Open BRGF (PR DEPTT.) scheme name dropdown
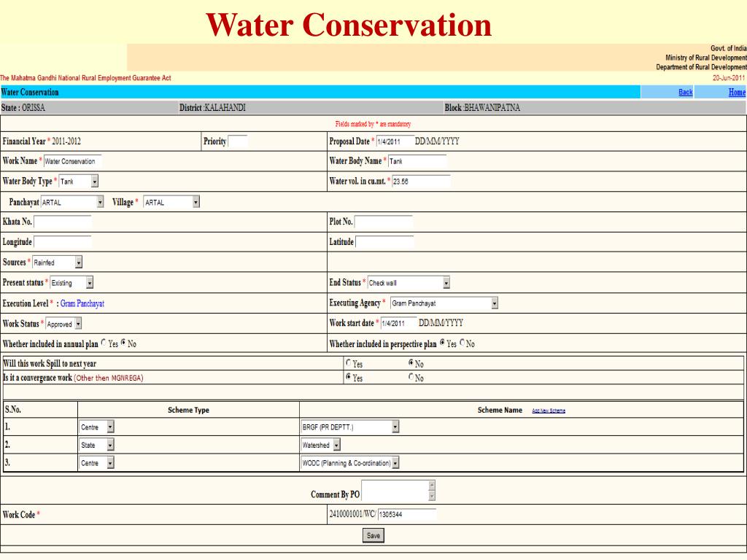This screenshot has width=747, height=560. pyautogui.click(x=349, y=427)
